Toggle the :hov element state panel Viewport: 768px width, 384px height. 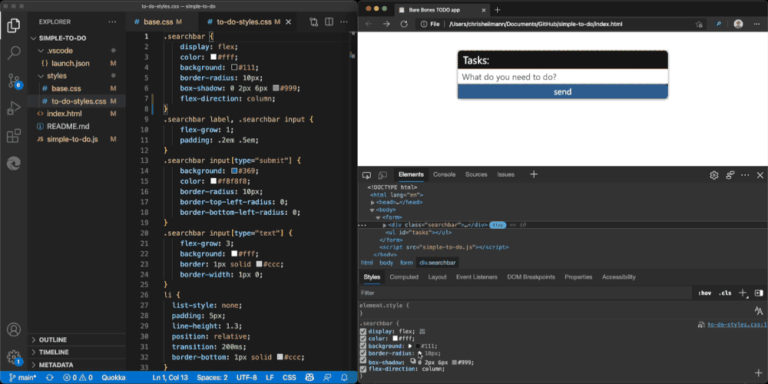[x=704, y=293]
